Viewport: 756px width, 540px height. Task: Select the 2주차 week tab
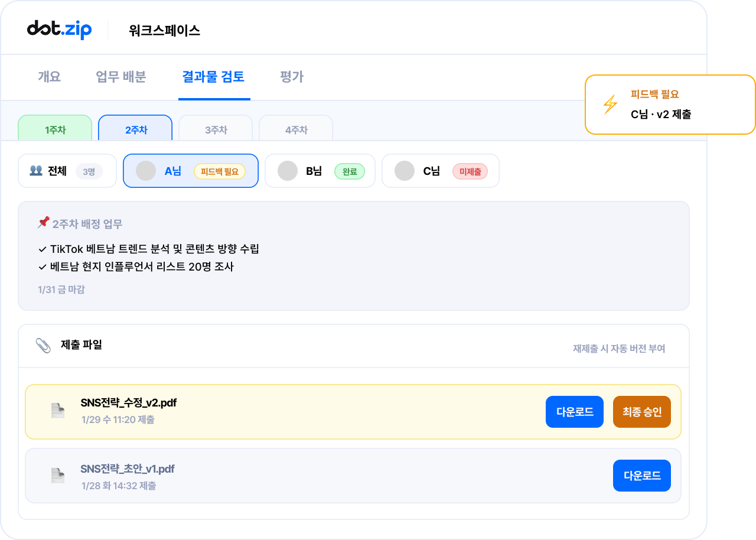point(135,128)
